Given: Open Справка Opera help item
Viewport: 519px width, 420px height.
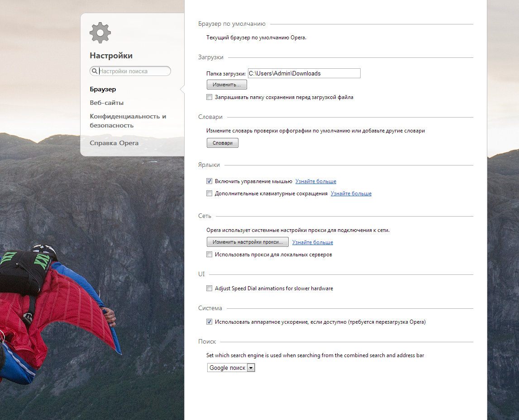Looking at the screenshot, I should [x=114, y=143].
